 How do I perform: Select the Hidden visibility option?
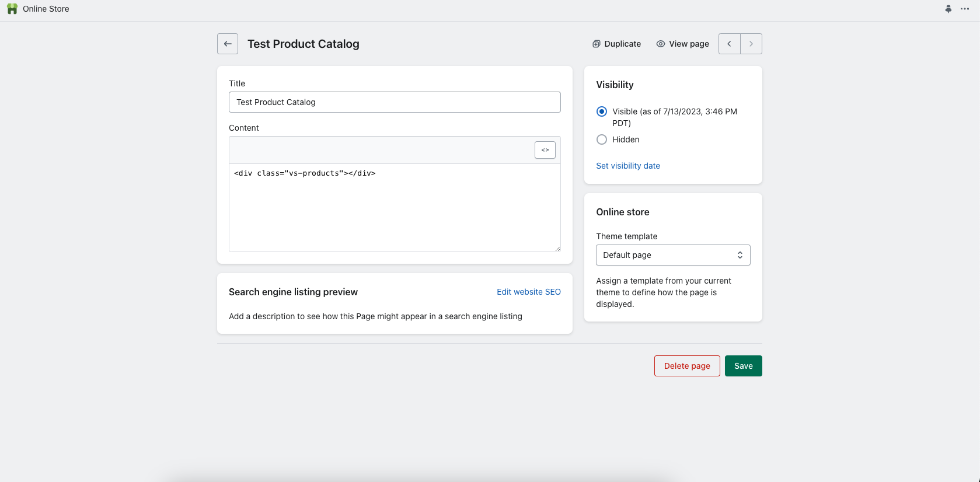pos(602,139)
